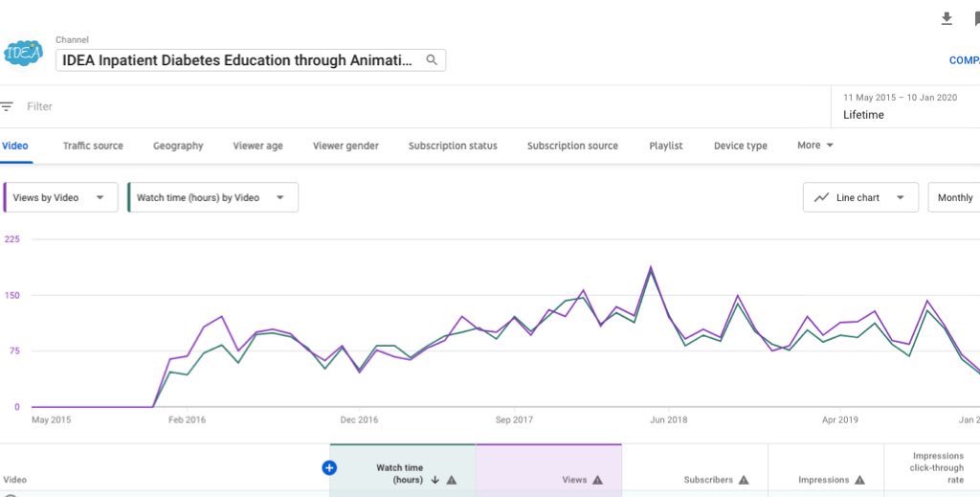Open the Views by Video metric dropdown

(x=60, y=197)
